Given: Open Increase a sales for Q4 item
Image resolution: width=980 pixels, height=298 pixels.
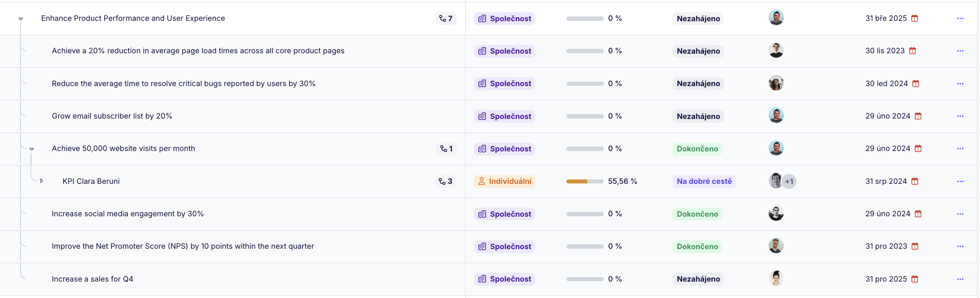Looking at the screenshot, I should pyautogui.click(x=92, y=279).
